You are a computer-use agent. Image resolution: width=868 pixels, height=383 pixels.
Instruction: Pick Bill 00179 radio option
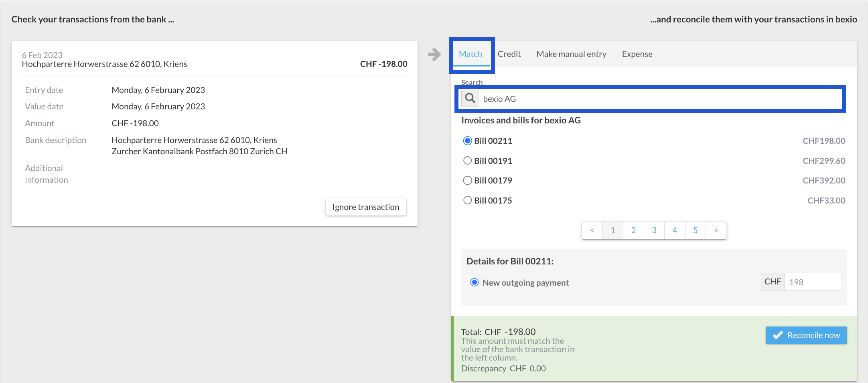[x=467, y=180]
